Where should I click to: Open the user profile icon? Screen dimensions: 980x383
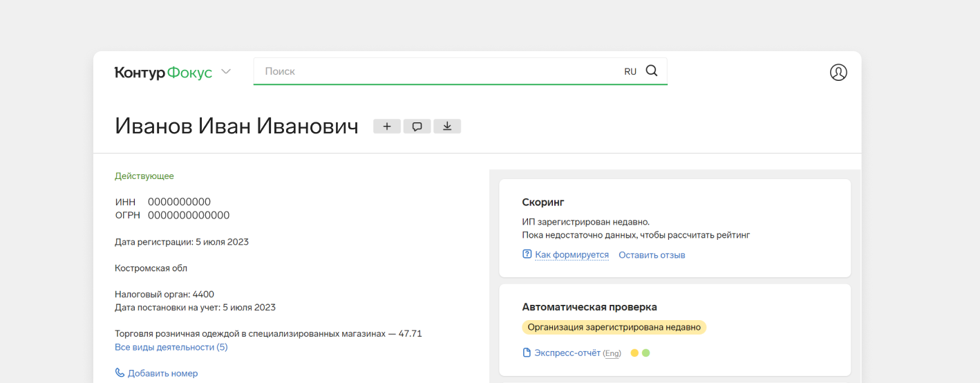tap(838, 73)
